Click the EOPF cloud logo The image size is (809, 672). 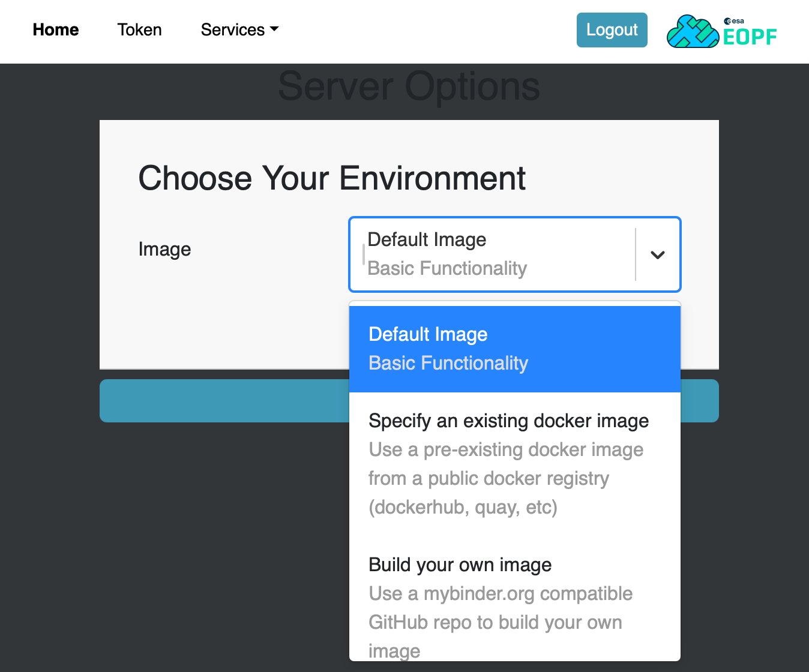[x=693, y=31]
